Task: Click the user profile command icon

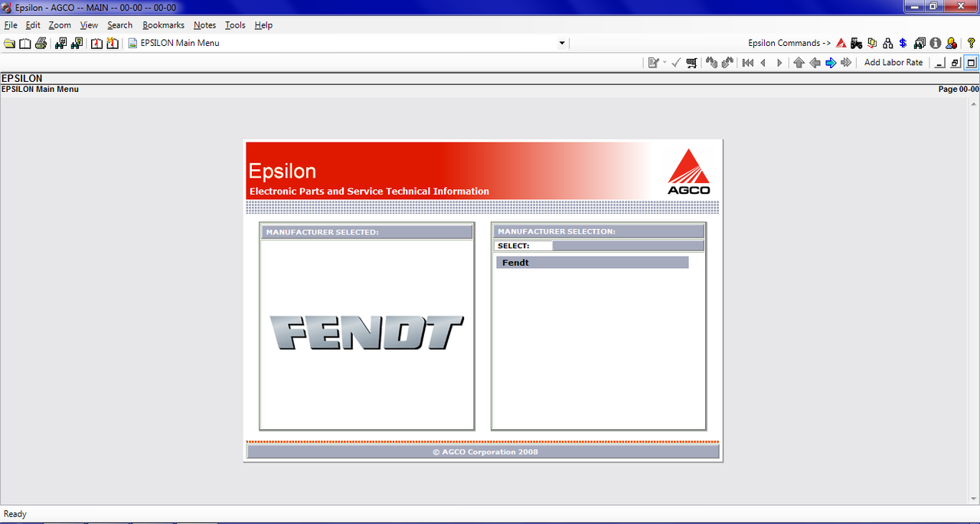Action: click(951, 44)
